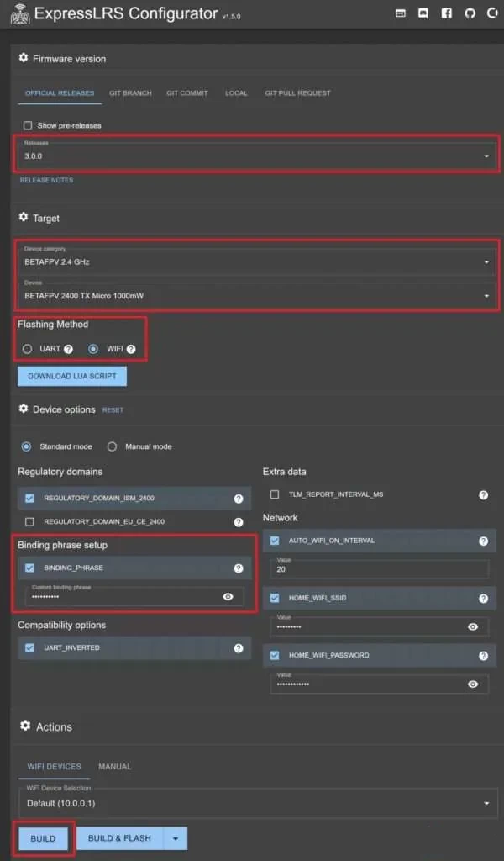Click the Open Collective icon in header
The height and width of the screenshot is (861, 504).
492,13
